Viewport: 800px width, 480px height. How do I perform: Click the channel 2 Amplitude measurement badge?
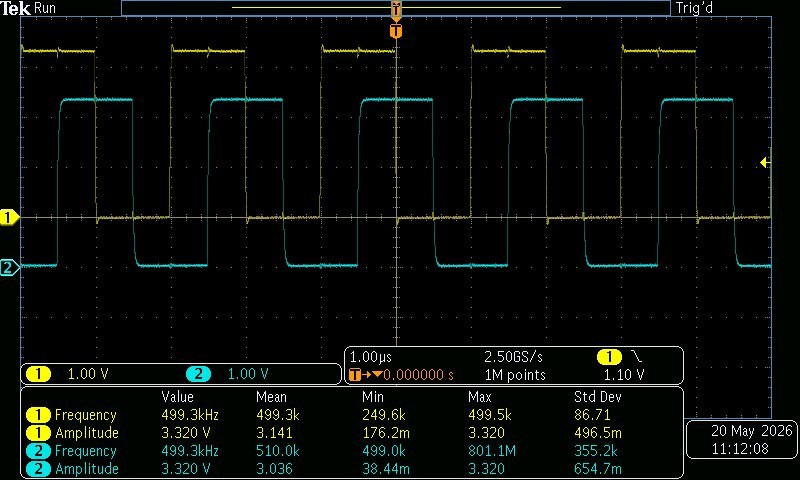click(x=38, y=469)
